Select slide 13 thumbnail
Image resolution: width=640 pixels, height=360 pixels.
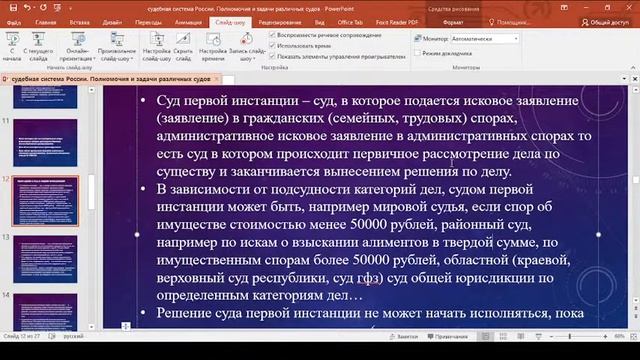coord(45,259)
